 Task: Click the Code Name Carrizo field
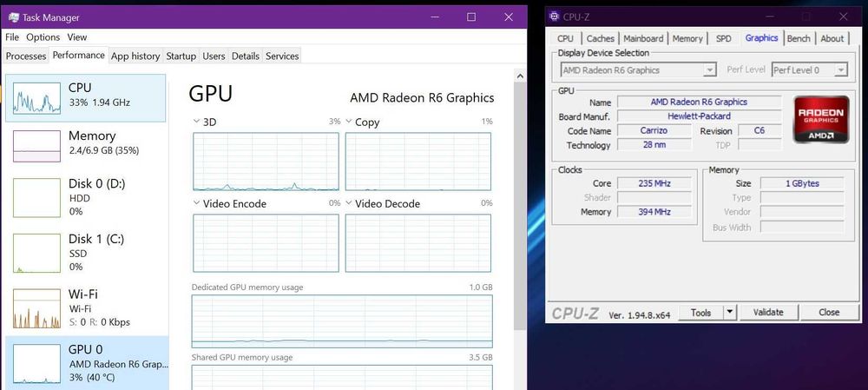click(654, 131)
